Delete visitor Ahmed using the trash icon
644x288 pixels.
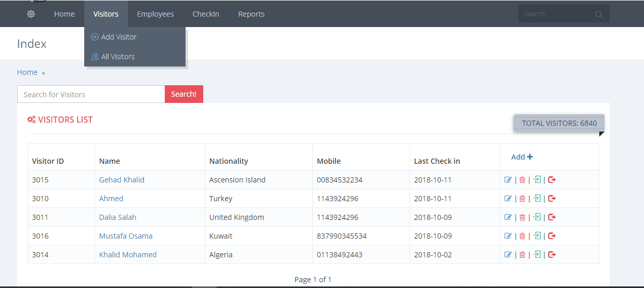[x=522, y=199]
